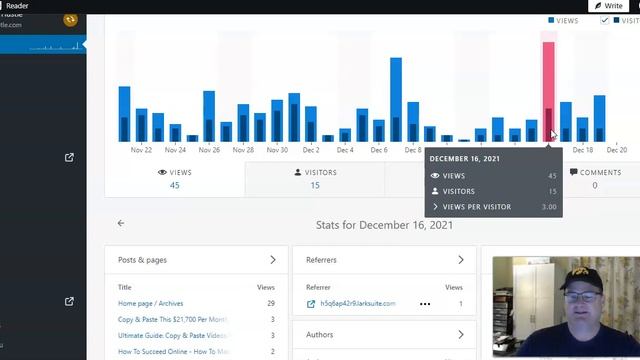Click the Views legend color square
The height and width of the screenshot is (360, 640).
551,20
